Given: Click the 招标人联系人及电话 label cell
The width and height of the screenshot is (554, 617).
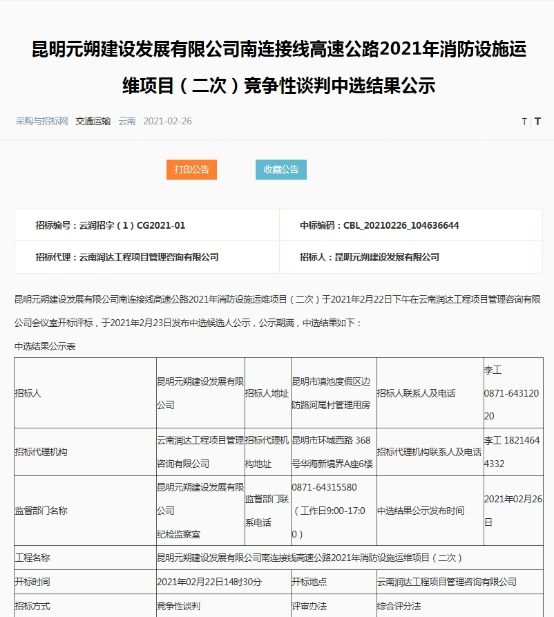Looking at the screenshot, I should pyautogui.click(x=430, y=393).
